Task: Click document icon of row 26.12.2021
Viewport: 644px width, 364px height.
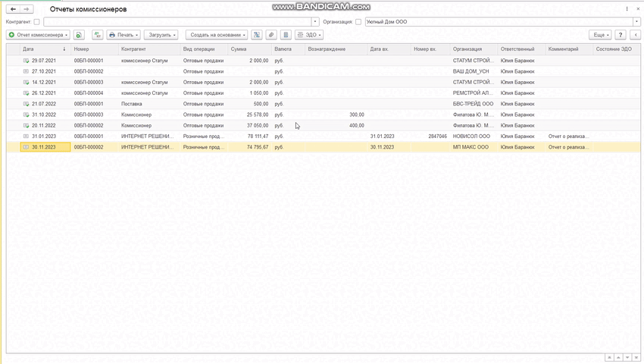Action: coord(26,93)
